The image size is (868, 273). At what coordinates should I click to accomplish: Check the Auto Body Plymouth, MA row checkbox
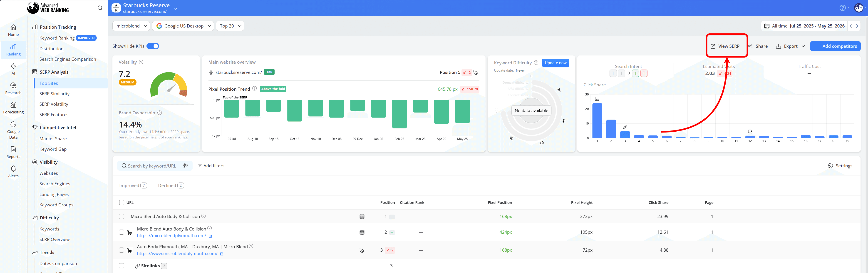[x=122, y=250]
